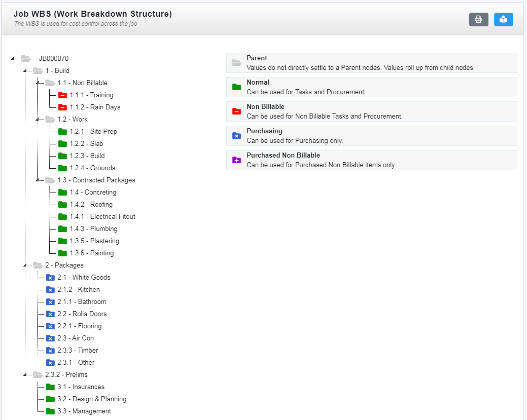Click the blue purchasing icon for White Goods
527x420 pixels.
pos(50,277)
